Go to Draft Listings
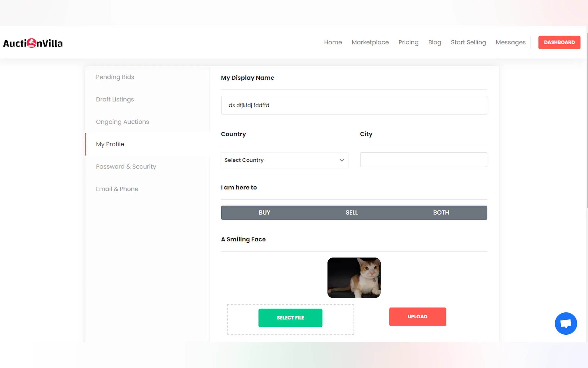Viewport: 588px width, 368px height. (115, 99)
